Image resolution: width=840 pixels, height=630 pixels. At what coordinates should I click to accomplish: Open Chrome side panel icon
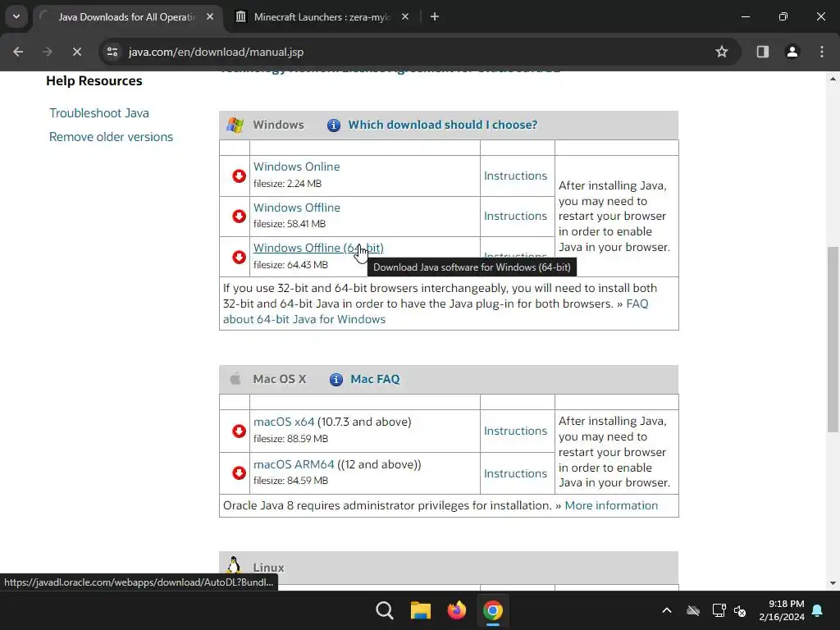point(762,52)
